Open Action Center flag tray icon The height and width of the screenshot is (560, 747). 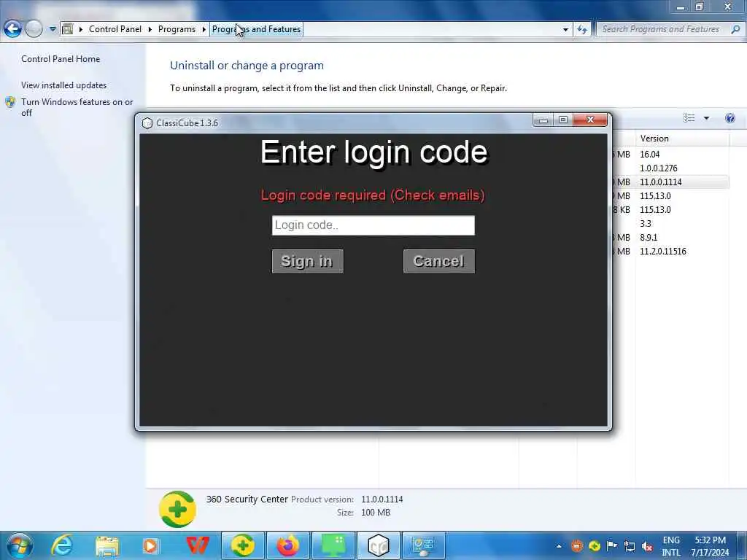[x=612, y=546]
